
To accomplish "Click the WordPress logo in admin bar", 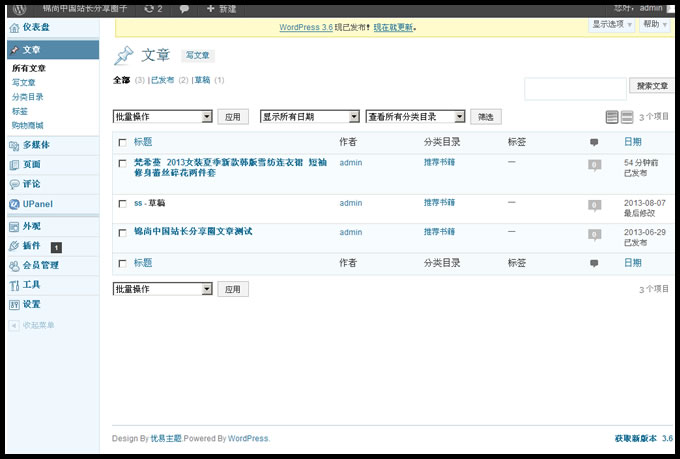I will point(19,8).
